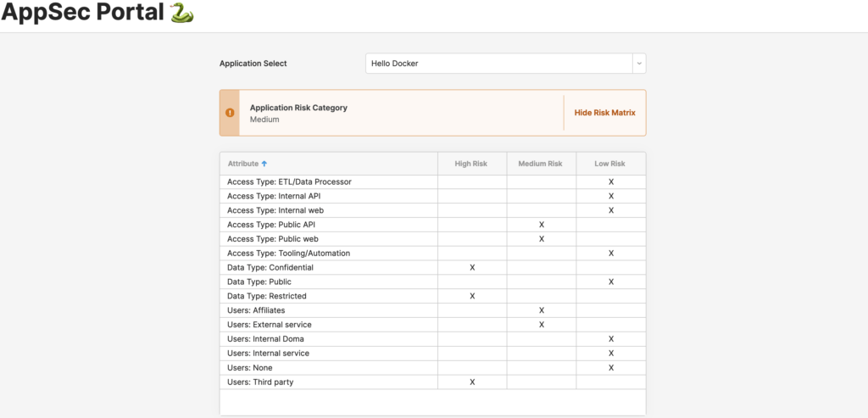Click Low Risk X for Users: Internal service
868x418 pixels.
tap(611, 354)
